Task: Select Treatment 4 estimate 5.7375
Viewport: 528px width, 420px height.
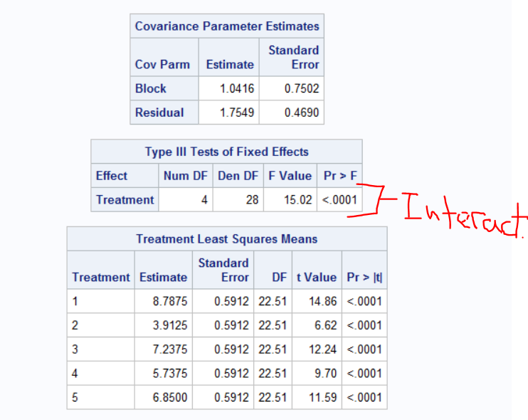Action: point(169,373)
